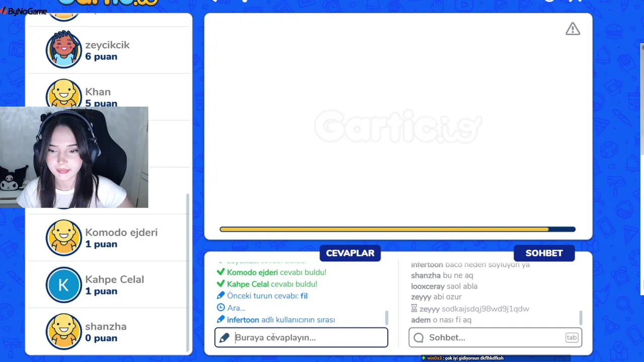644x362 pixels.
Task: Click infertoon's 'baco neden soyluyon ya' message
Action: click(x=470, y=264)
